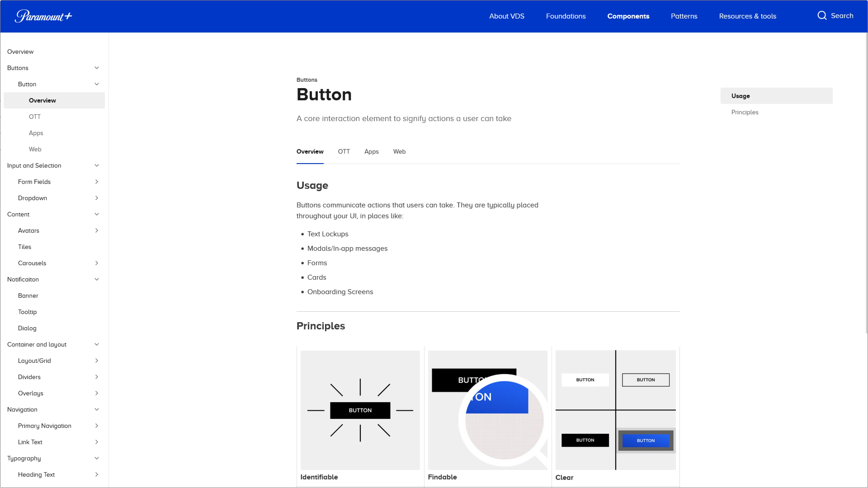Open Resources & tools menu
This screenshot has height=488, width=868.
[x=747, y=16]
